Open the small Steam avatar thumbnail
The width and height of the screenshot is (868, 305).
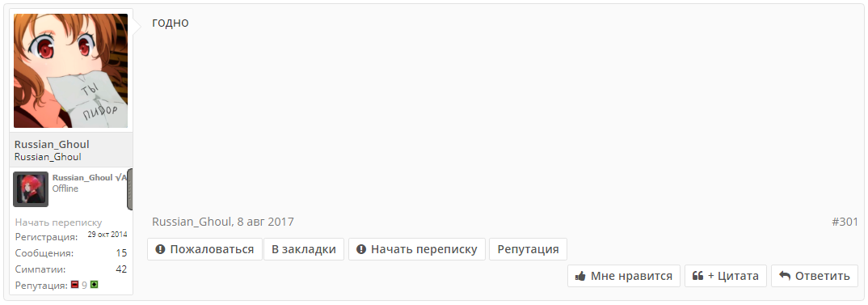click(31, 189)
